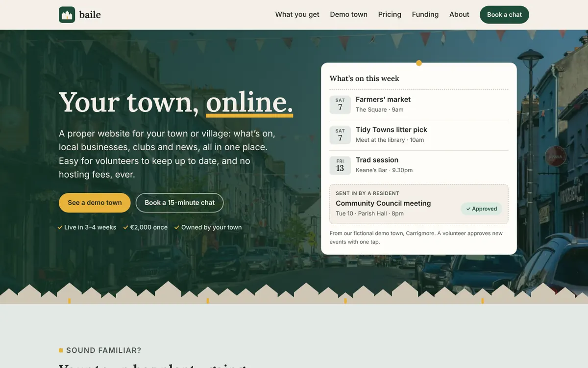Click the Sat 7 date badge for Tidy Towns
Image resolution: width=588 pixels, height=368 pixels.
pyautogui.click(x=340, y=135)
